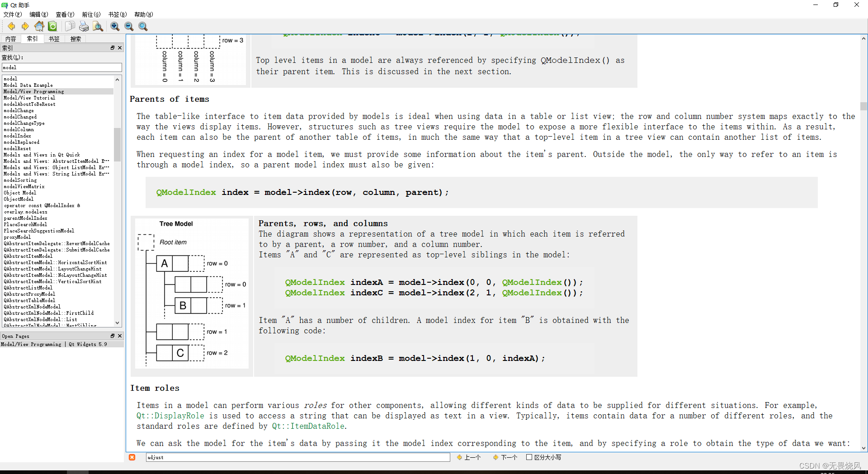
Task: Open find-in-text magnifier document icon
Action: tap(98, 27)
